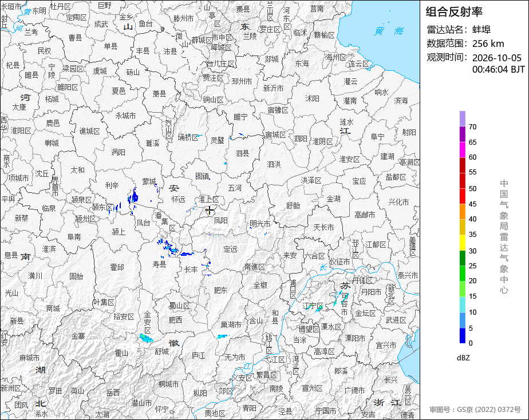Click the data range value 256 km
The height and width of the screenshot is (420, 529).
point(488,43)
